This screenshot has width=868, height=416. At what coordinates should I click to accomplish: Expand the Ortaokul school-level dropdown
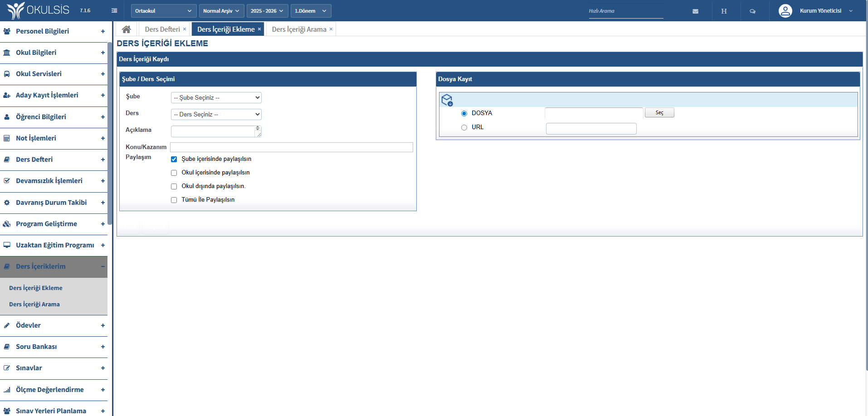(x=163, y=11)
